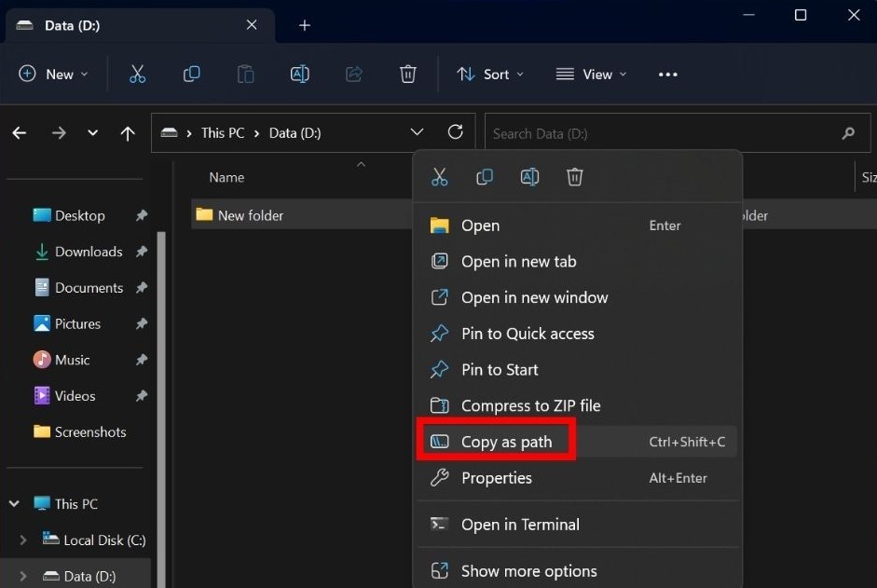
Task: Open the Sort dropdown
Action: click(490, 74)
